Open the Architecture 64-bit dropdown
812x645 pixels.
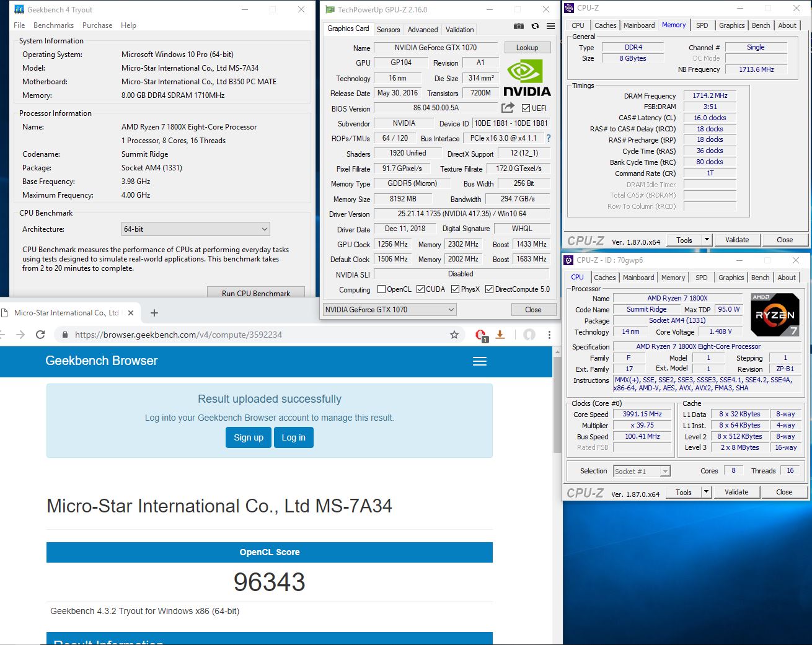[x=196, y=229]
